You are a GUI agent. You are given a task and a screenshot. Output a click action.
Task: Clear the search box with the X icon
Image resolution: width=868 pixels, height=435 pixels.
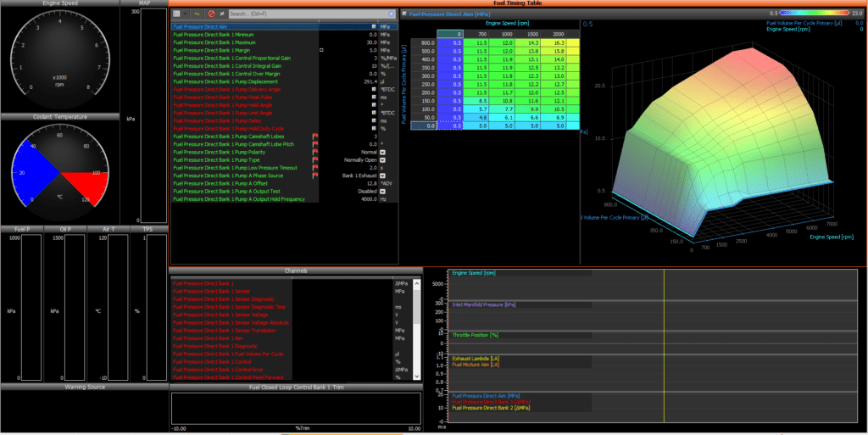(x=392, y=14)
